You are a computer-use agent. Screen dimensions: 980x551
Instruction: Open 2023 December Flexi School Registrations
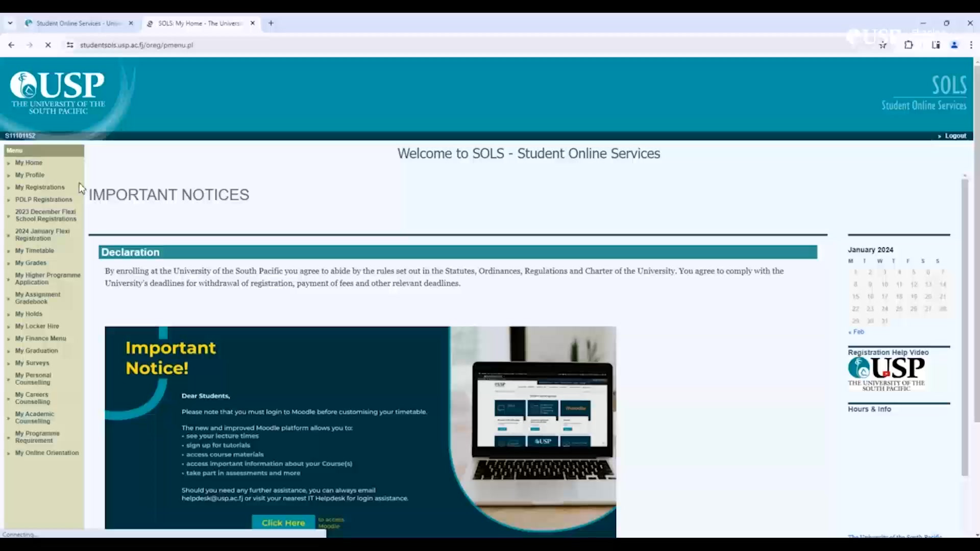coord(45,215)
